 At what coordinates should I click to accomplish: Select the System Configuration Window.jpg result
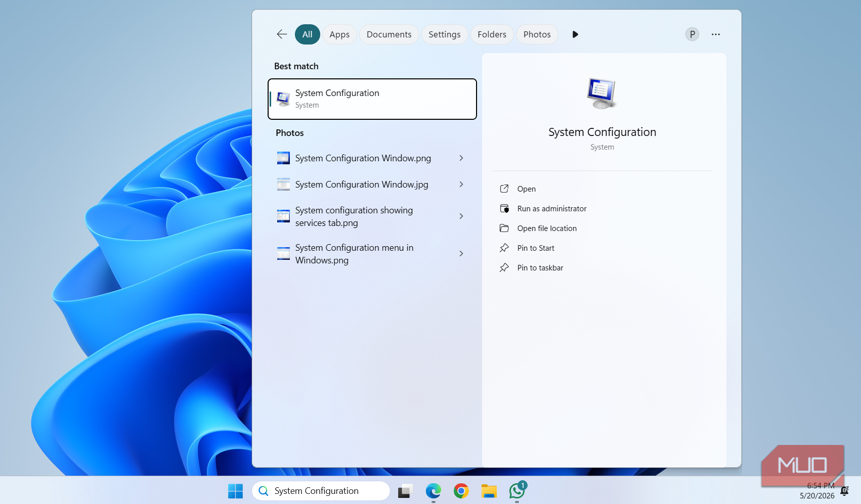[x=372, y=185]
